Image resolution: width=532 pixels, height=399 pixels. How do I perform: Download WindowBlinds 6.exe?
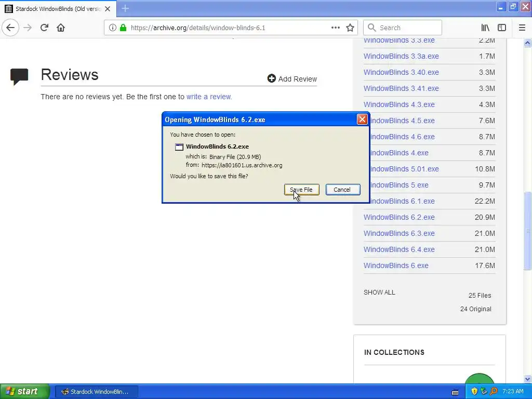(396, 265)
